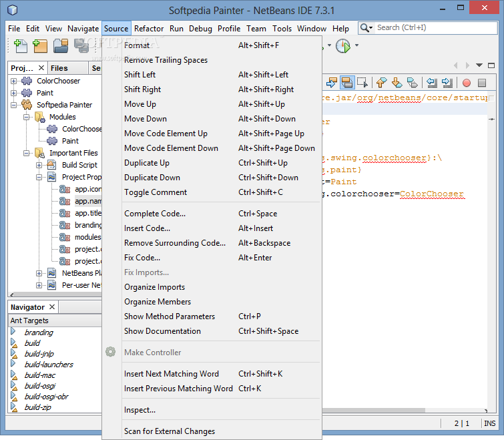Image resolution: width=504 pixels, height=440 pixels.
Task: Click the Shift Line Right editor icon
Action: point(447,83)
